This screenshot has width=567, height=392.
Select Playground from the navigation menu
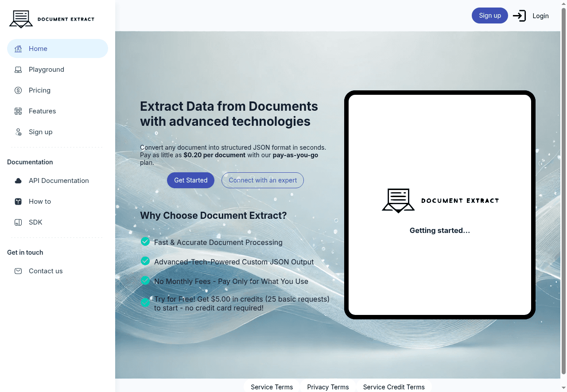tap(46, 70)
